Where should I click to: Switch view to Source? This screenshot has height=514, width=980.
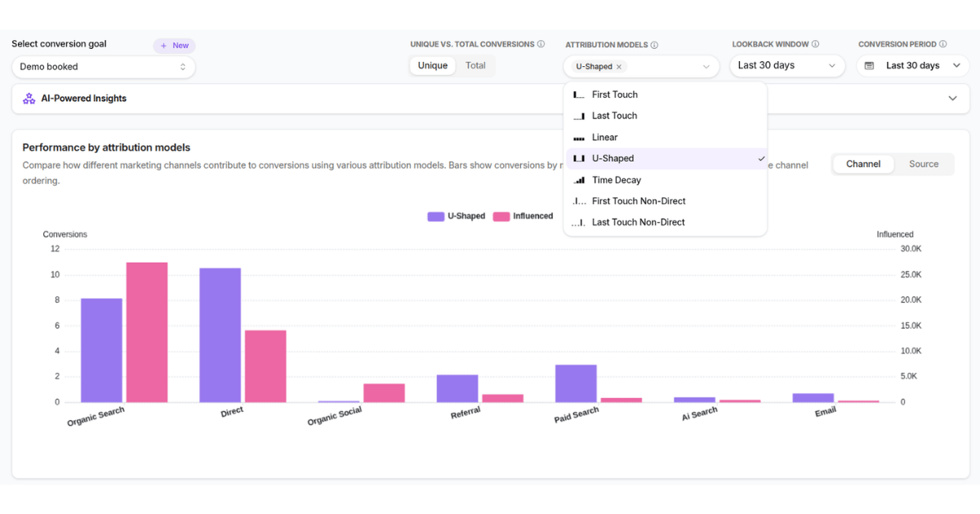point(924,164)
